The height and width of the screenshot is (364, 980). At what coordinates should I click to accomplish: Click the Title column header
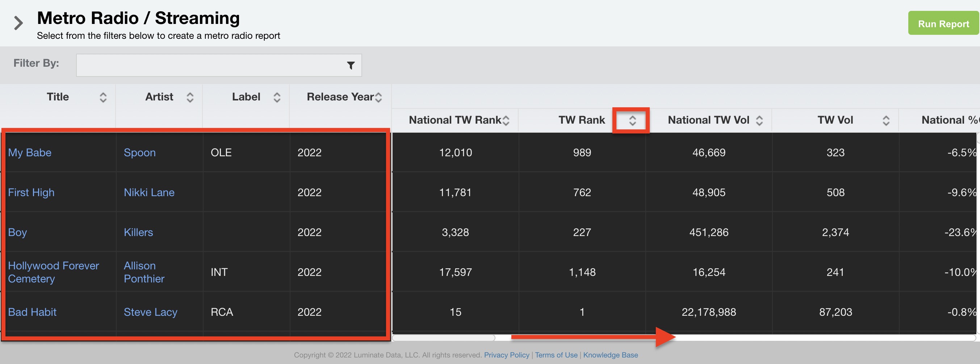[x=58, y=97]
